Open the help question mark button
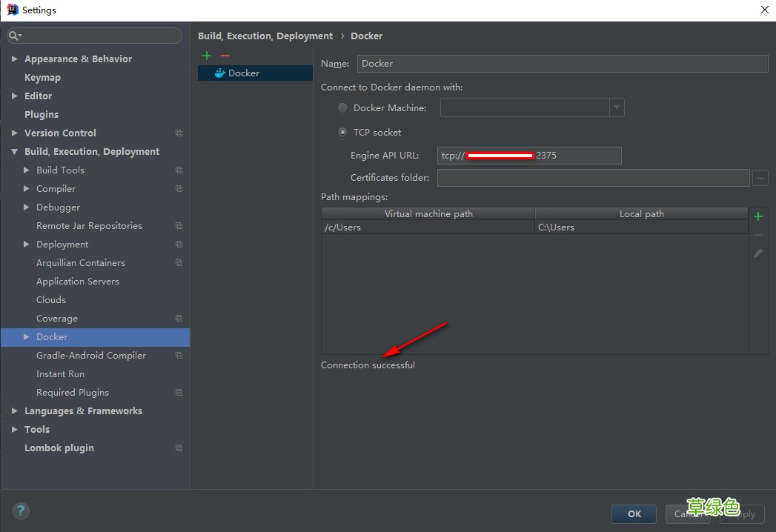 [21, 511]
